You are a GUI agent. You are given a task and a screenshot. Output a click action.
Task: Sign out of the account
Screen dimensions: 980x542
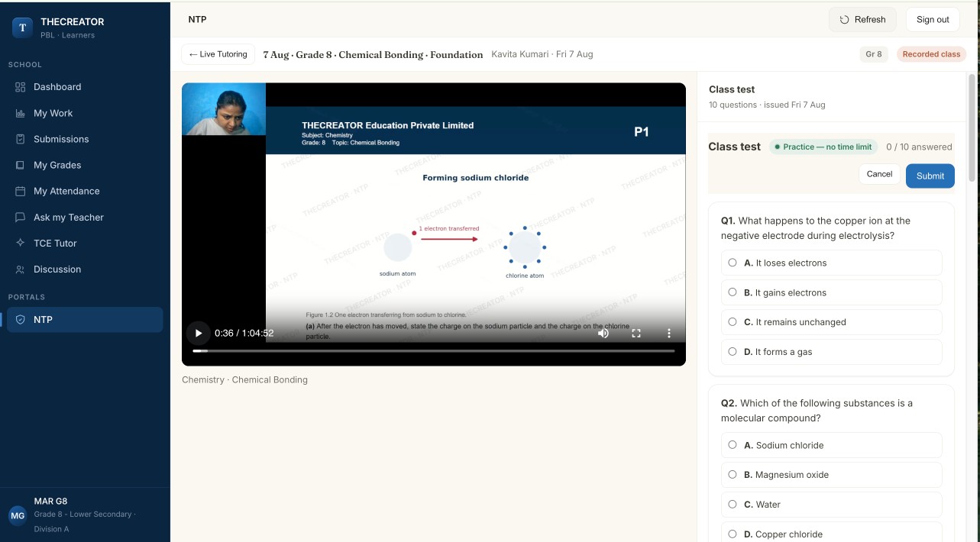click(933, 20)
